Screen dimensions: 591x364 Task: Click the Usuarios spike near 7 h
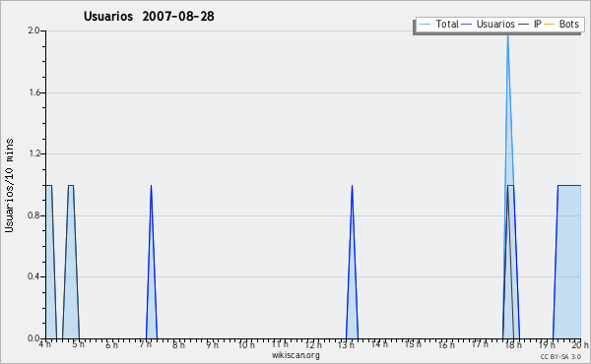[x=151, y=262]
